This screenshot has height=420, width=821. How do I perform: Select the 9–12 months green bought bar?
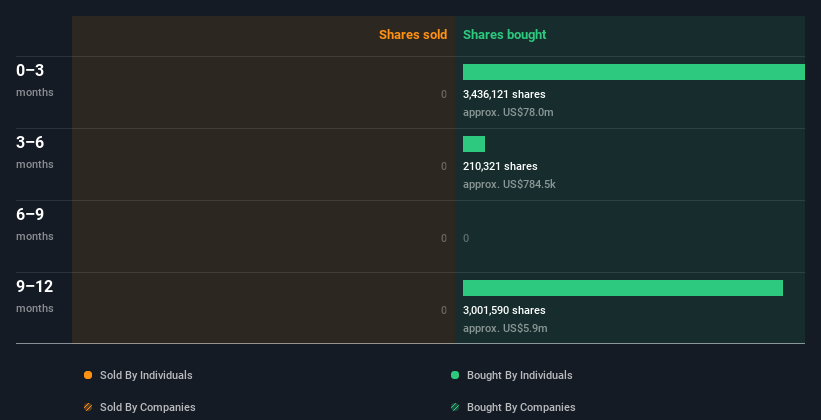[623, 288]
